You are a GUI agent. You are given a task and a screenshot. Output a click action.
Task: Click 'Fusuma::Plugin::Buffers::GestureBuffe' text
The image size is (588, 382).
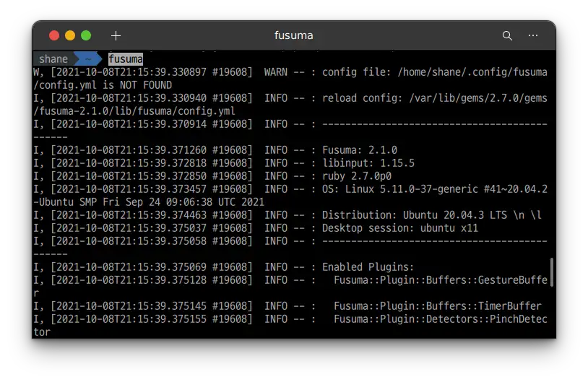[x=441, y=280]
